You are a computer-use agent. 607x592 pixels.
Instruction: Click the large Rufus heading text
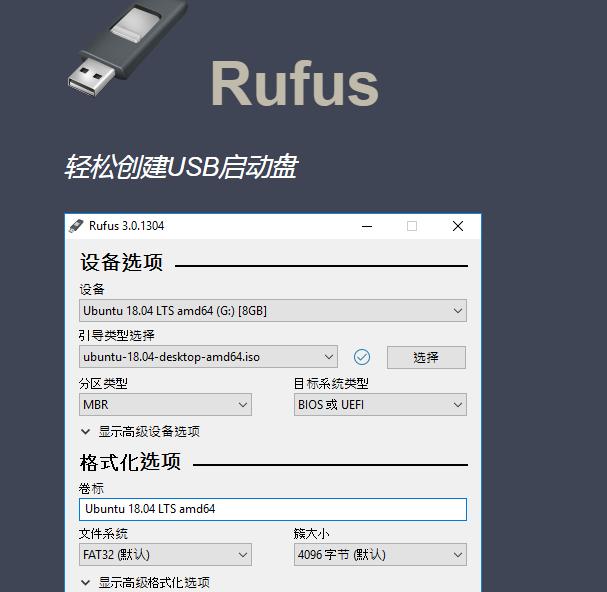pos(294,83)
